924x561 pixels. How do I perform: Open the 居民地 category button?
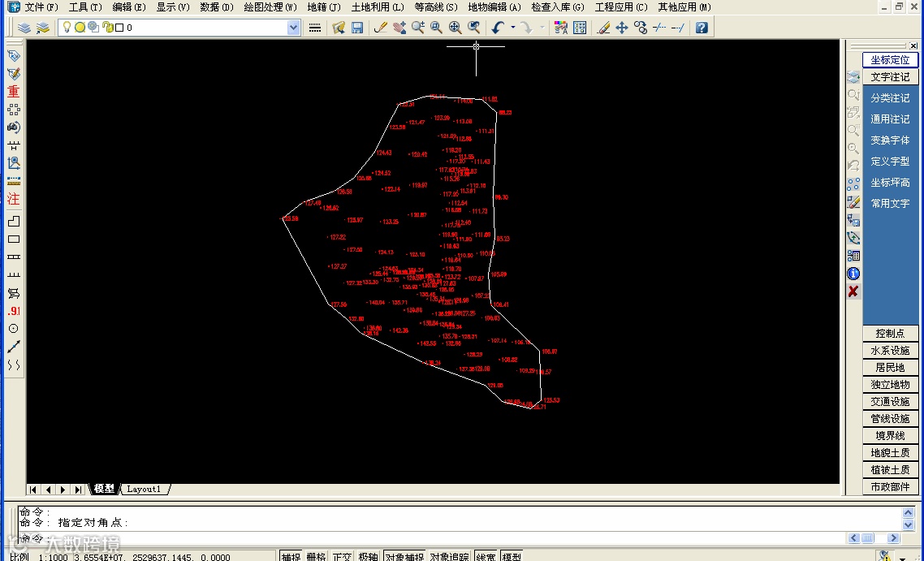click(x=890, y=368)
